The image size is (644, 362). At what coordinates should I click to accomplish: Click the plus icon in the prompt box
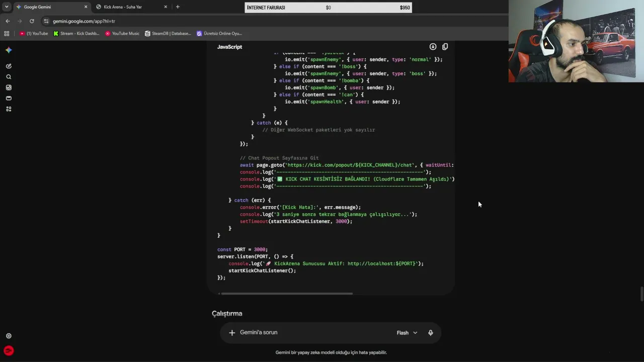coord(232,332)
